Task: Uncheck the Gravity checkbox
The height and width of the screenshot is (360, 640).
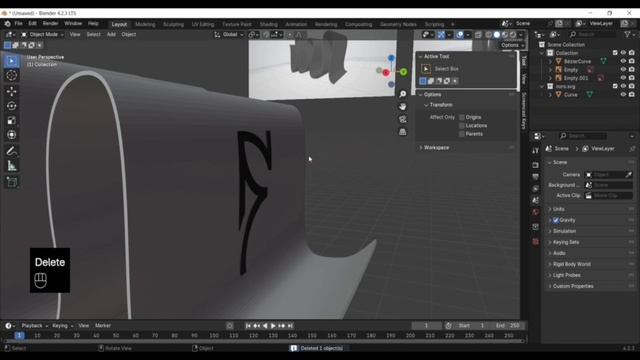Action: tap(556, 220)
